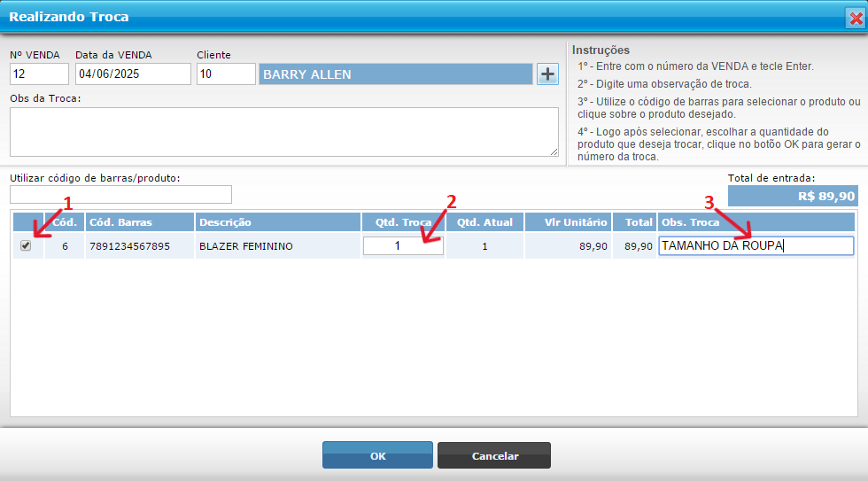Click the Cód. Barras column header
The width and height of the screenshot is (868, 481).
click(139, 222)
